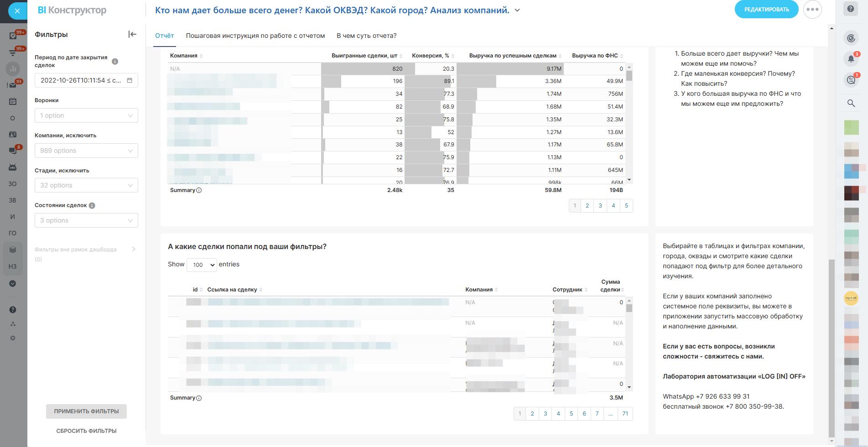Open chat icon with 8 badge

pyautogui.click(x=13, y=151)
